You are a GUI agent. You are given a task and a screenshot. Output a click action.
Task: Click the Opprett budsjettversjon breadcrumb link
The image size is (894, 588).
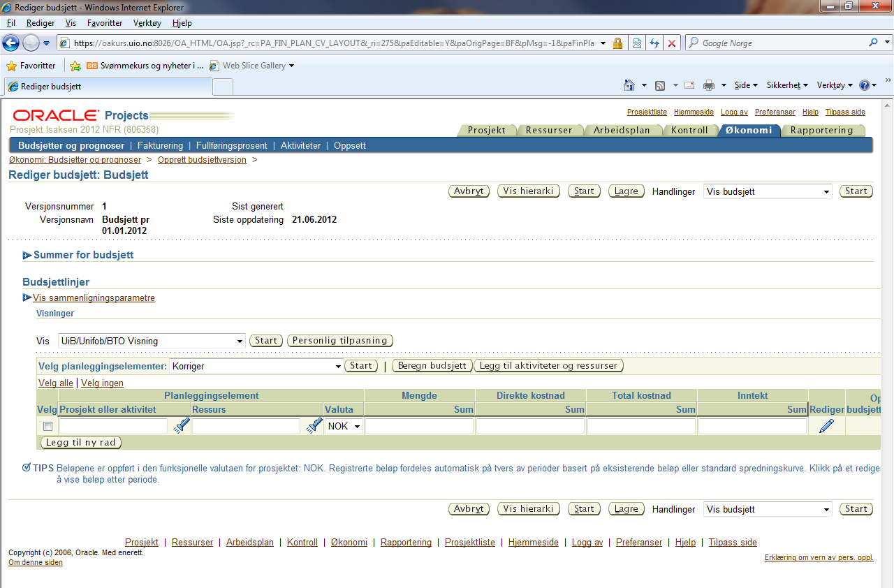point(202,160)
